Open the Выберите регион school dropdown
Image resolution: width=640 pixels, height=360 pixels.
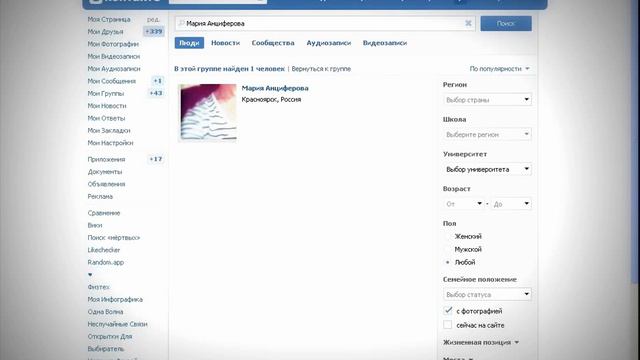[487, 134]
